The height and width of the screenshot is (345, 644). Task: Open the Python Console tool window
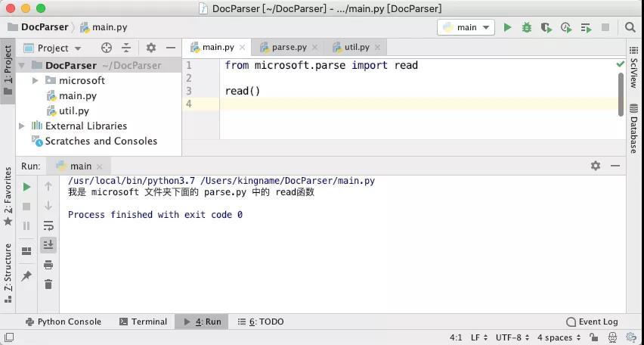[63, 322]
